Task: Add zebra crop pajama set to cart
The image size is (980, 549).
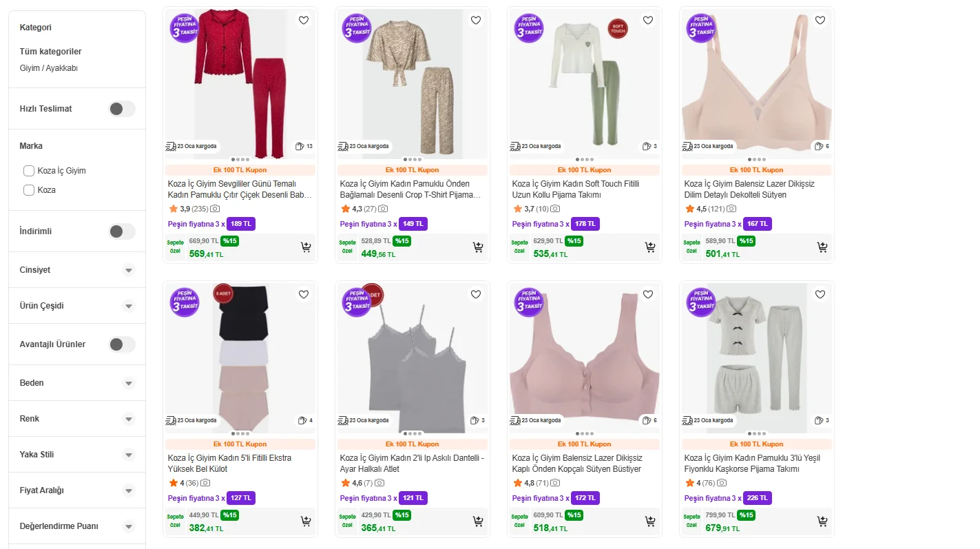Action: tap(478, 247)
